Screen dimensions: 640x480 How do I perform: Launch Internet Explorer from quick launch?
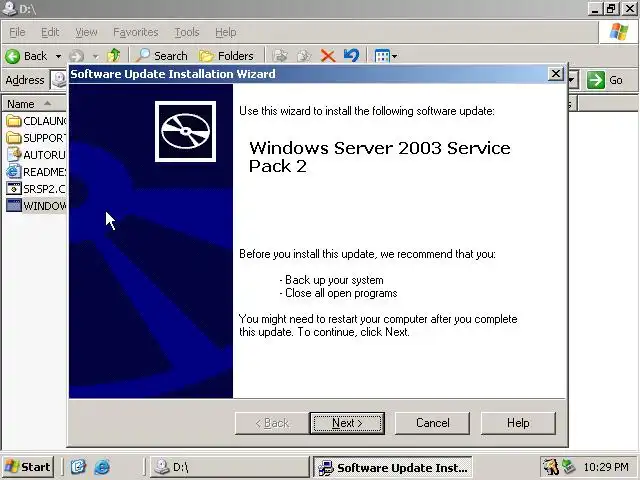(102, 467)
